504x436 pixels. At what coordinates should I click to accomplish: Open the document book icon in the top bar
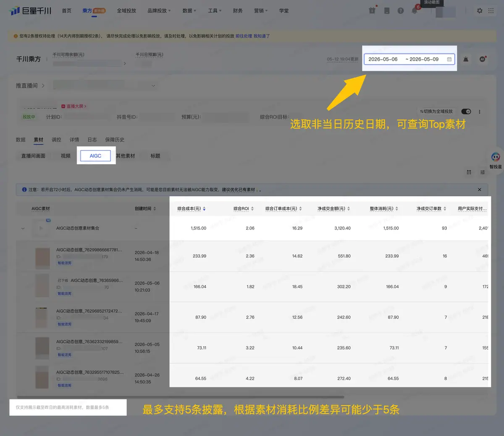click(x=387, y=11)
